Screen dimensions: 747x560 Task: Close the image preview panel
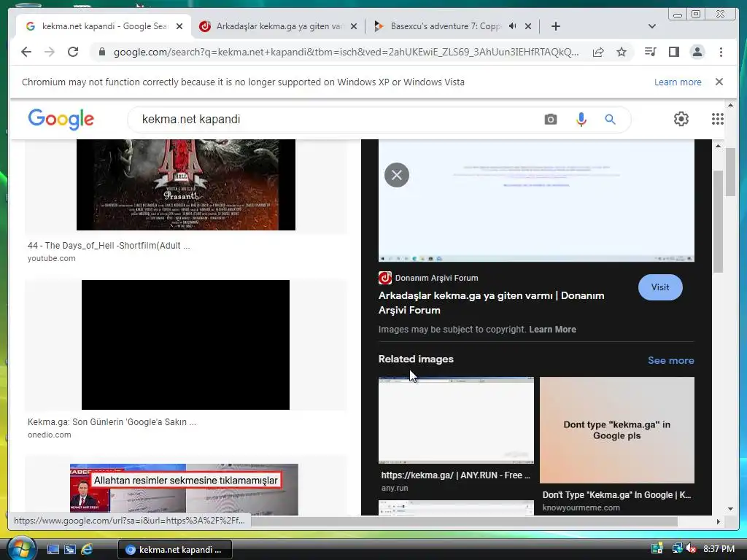coord(397,175)
